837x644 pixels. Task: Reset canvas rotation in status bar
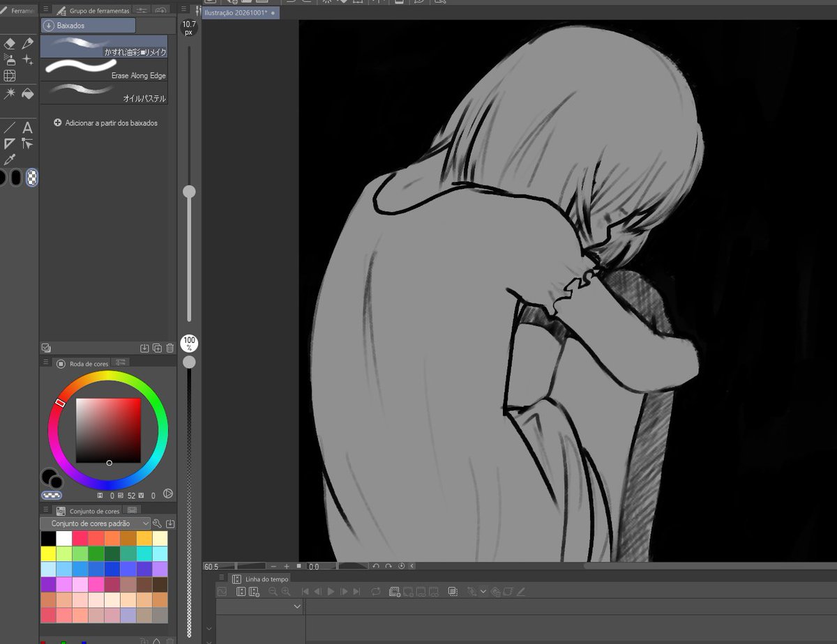402,567
